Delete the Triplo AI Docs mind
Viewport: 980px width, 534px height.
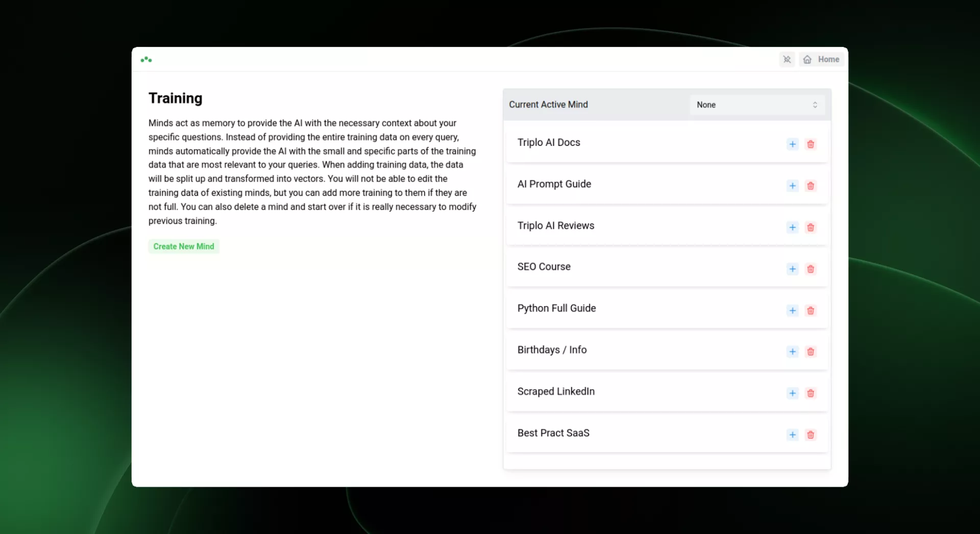(x=810, y=144)
